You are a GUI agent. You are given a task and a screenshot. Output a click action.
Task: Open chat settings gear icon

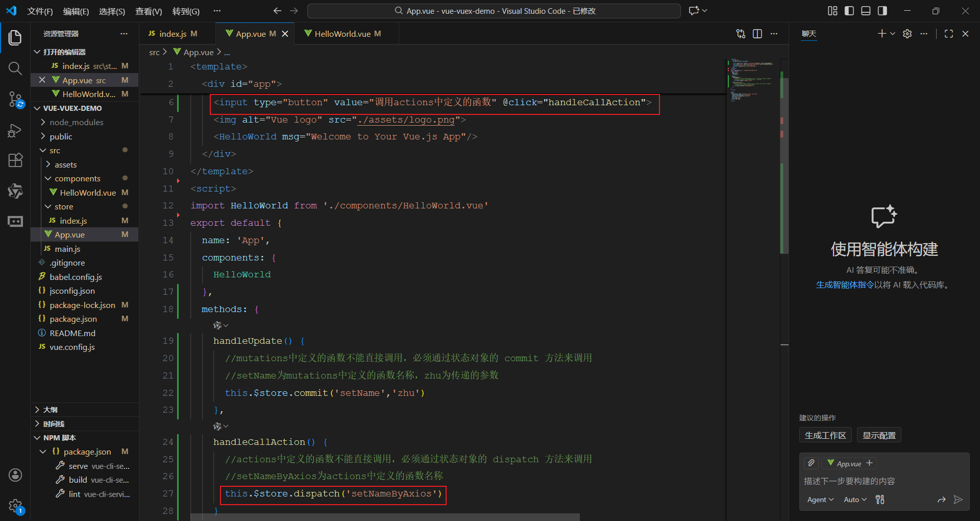point(907,34)
